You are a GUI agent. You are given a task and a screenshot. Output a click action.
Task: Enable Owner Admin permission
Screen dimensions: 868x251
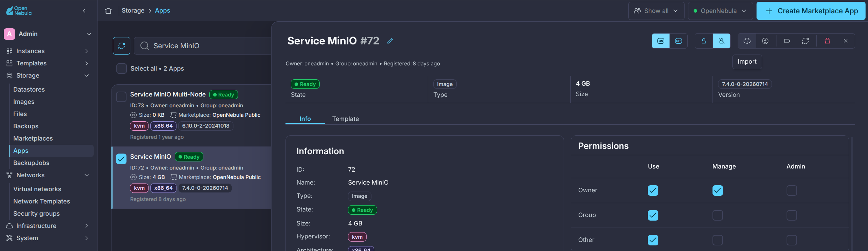792,191
